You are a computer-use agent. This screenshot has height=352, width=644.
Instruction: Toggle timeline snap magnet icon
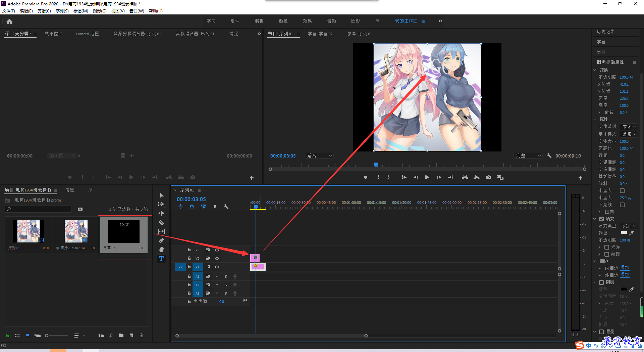pyautogui.click(x=192, y=207)
